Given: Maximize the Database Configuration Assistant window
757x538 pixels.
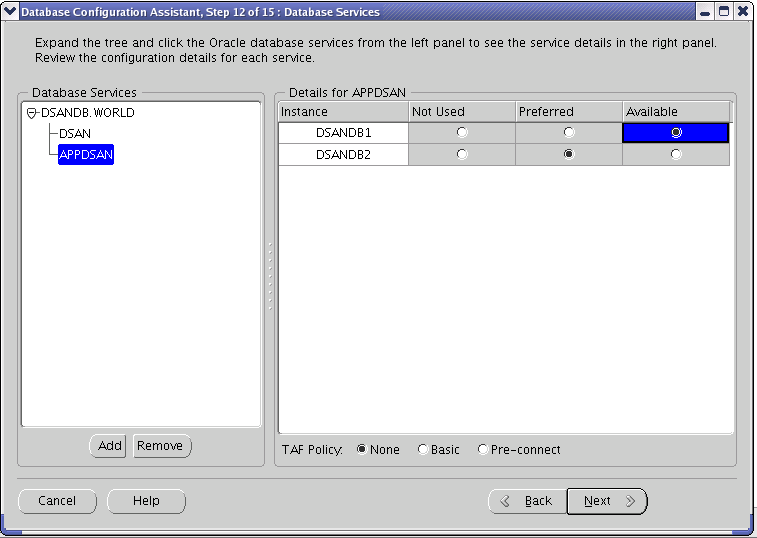Looking at the screenshot, I should coord(724,11).
